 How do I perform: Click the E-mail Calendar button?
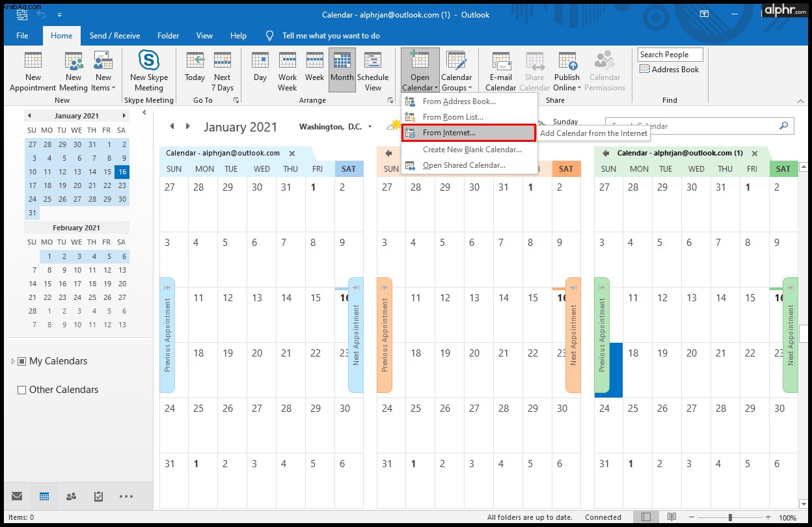pos(500,72)
